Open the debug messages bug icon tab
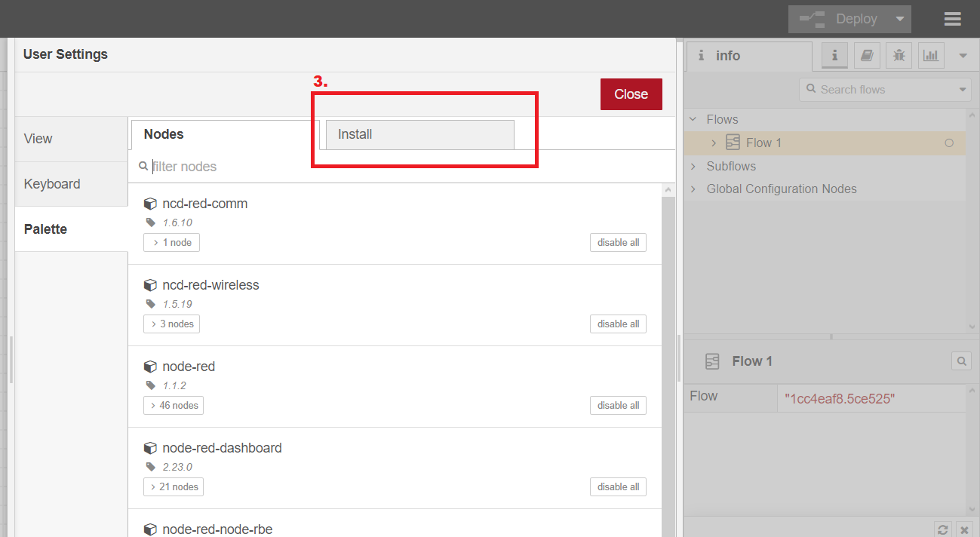Image resolution: width=980 pixels, height=537 pixels. pyautogui.click(x=899, y=55)
